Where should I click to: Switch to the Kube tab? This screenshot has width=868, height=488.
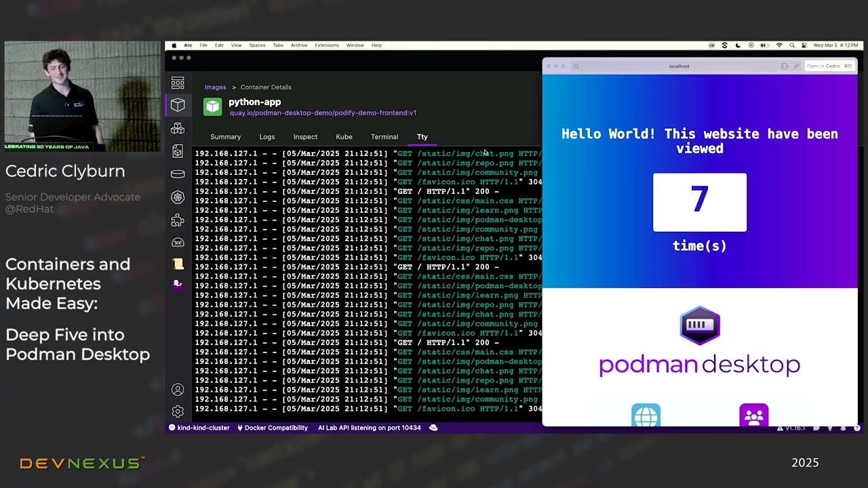(344, 137)
